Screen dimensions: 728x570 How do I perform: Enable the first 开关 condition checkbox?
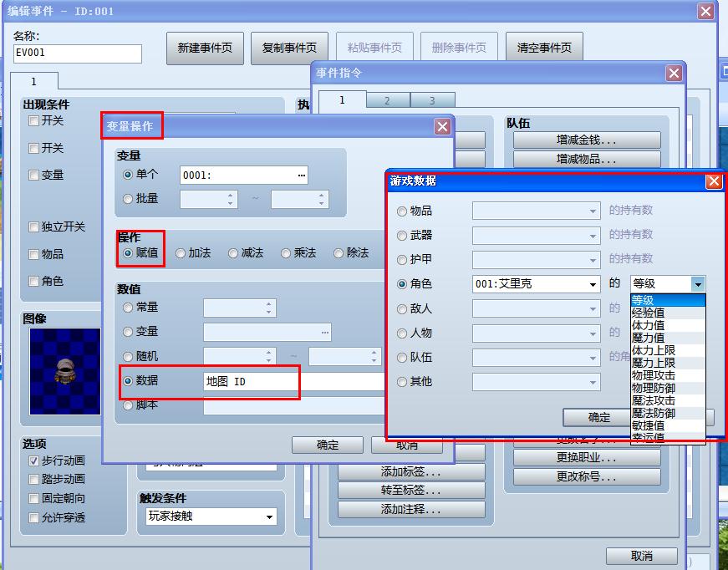[x=33, y=121]
